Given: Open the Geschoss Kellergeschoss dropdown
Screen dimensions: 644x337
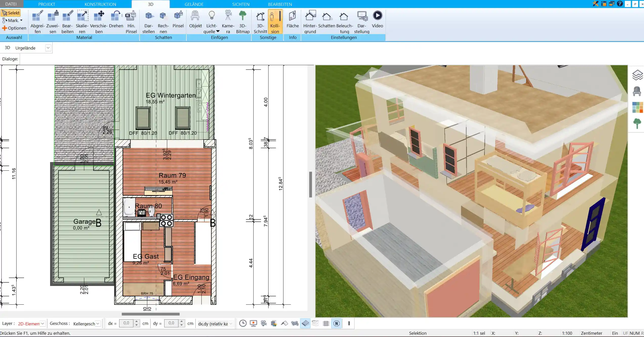Looking at the screenshot, I should (x=98, y=324).
